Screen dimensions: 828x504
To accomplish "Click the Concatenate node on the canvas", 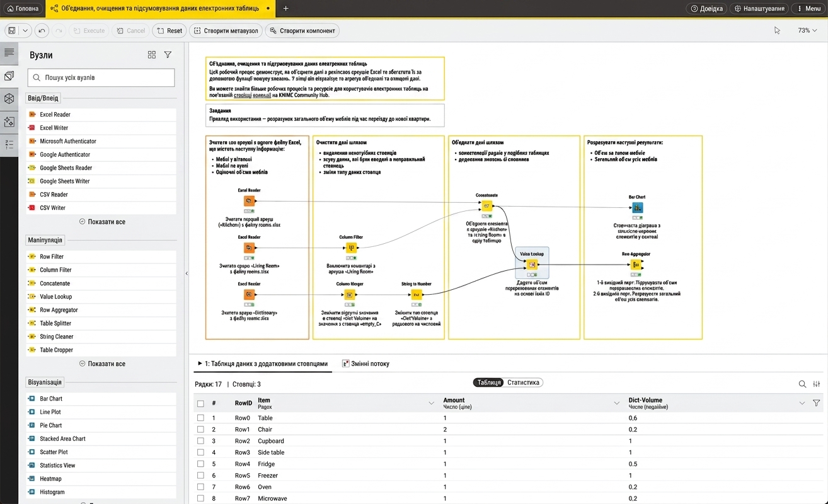I will pos(486,205).
